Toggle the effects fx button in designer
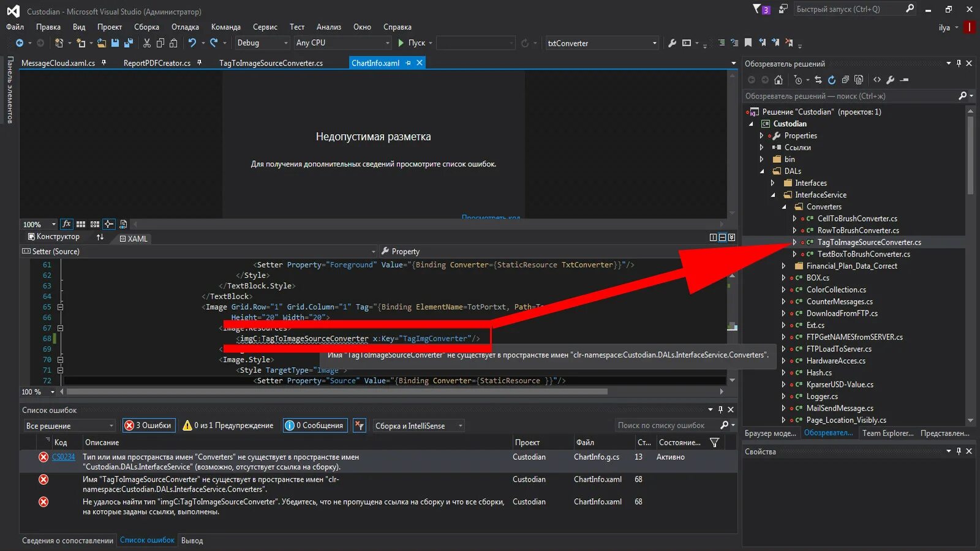 click(x=67, y=224)
